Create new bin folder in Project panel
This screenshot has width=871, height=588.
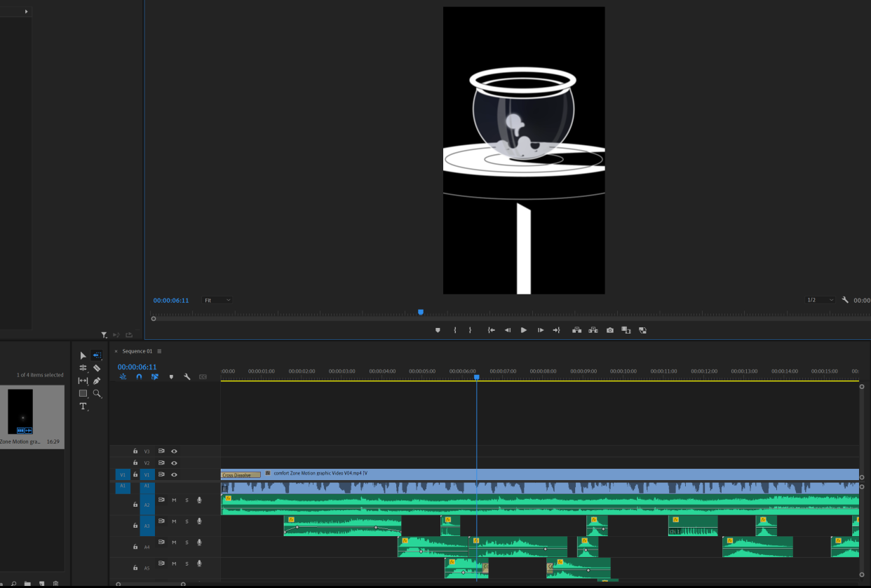tap(27, 583)
